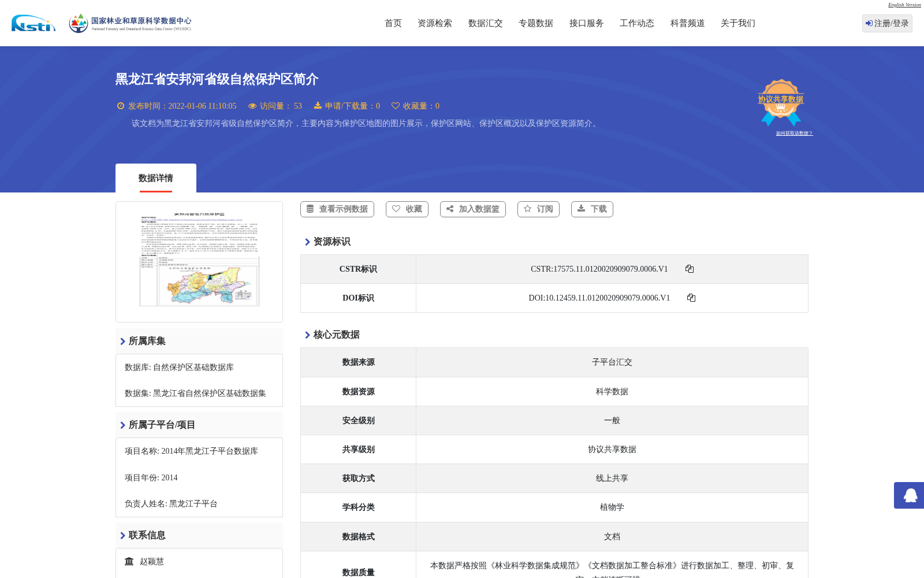924x578 pixels.
Task: Click the 收藏 button
Action: point(407,209)
